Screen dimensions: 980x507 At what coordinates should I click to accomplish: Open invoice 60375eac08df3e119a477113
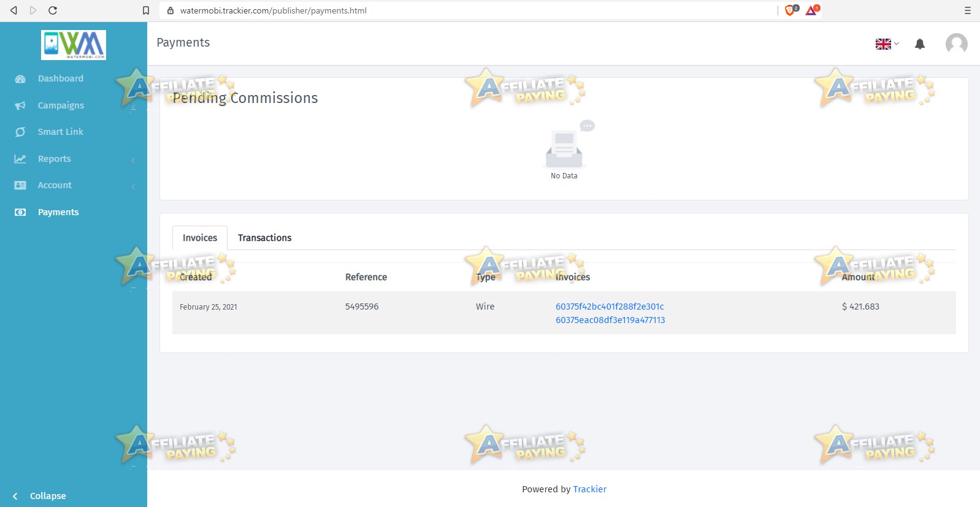click(610, 320)
